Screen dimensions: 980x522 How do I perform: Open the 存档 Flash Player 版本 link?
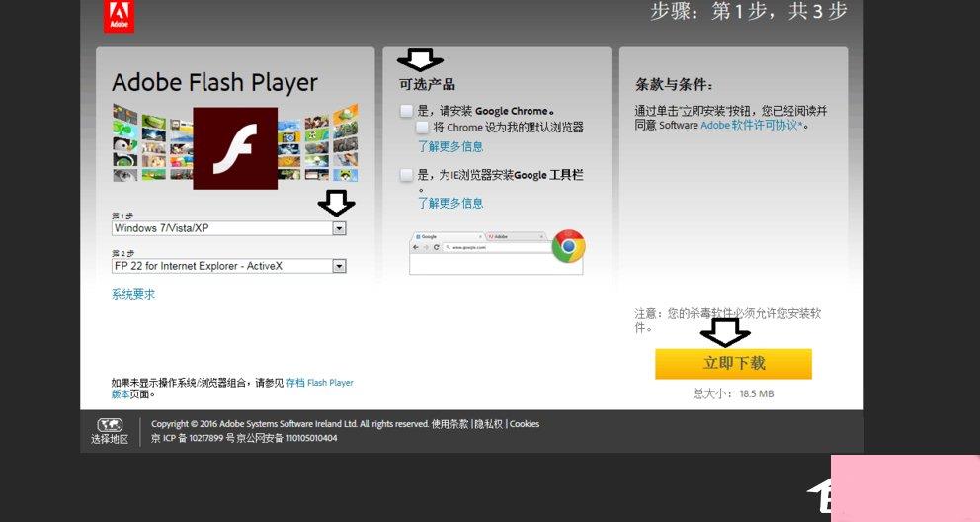coord(319,383)
